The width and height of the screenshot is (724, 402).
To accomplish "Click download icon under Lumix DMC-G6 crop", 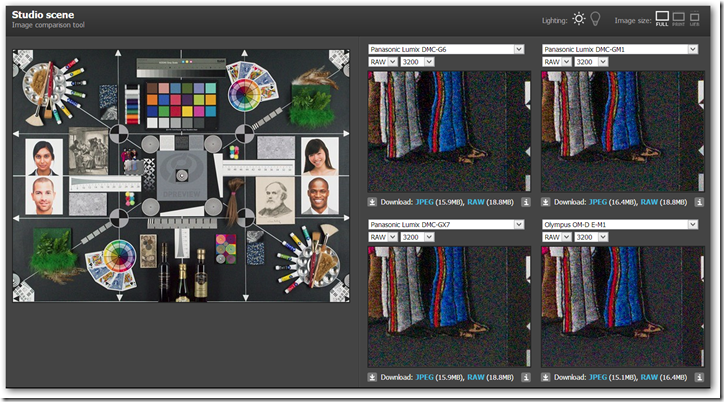I will (x=372, y=202).
